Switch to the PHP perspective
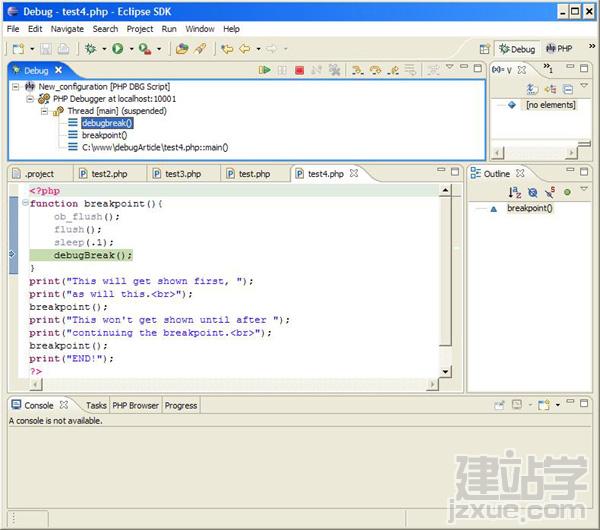The image size is (600, 530). click(x=559, y=49)
